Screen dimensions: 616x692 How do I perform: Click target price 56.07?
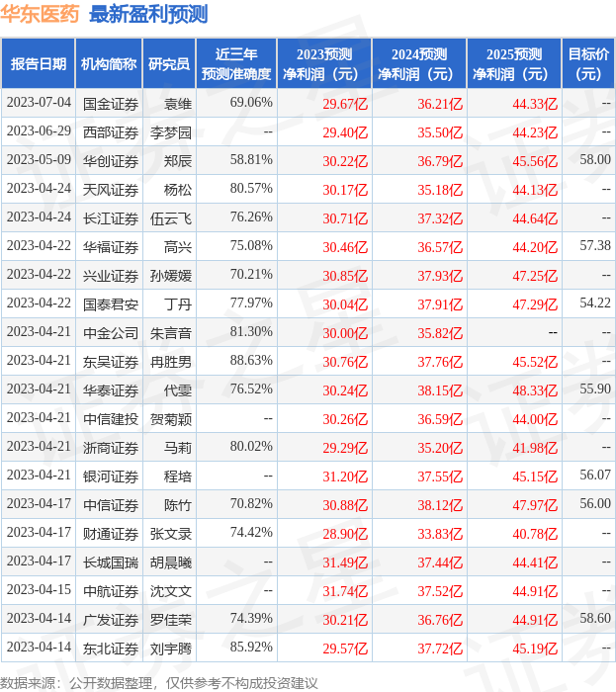pyautogui.click(x=595, y=476)
